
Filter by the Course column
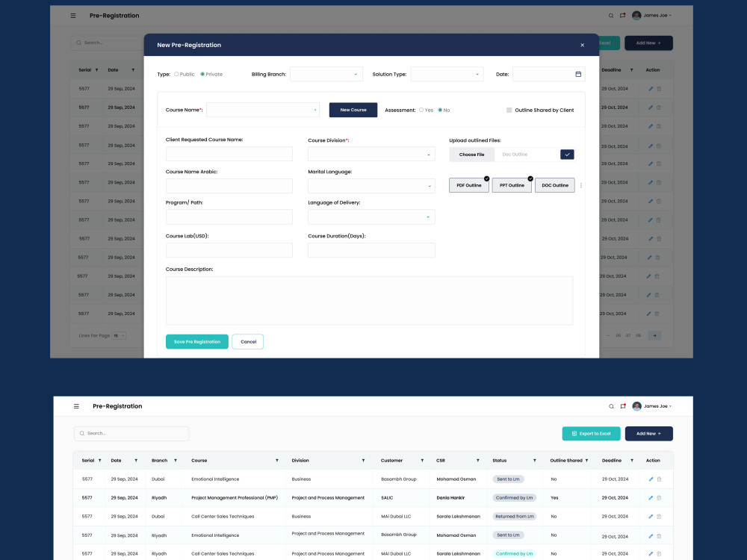(x=277, y=461)
